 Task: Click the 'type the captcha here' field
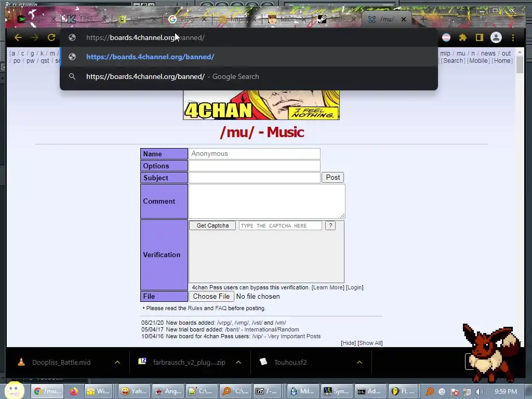click(x=280, y=225)
